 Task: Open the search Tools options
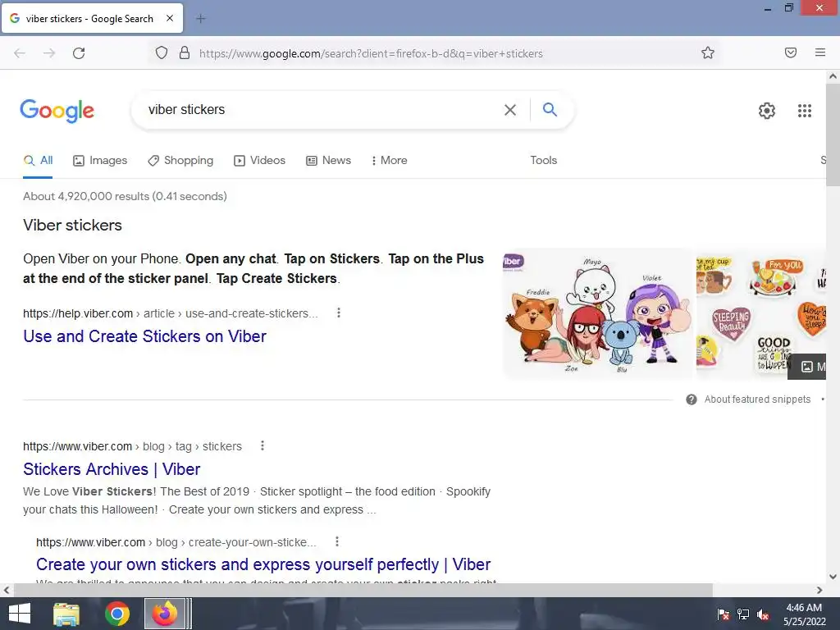pos(544,160)
